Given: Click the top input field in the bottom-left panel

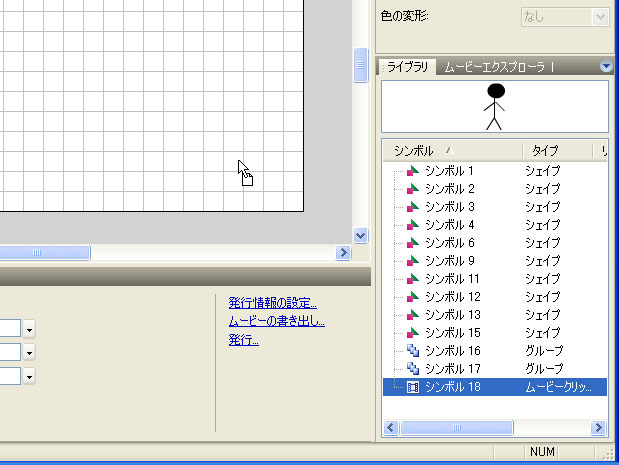Looking at the screenshot, I should (x=10, y=328).
